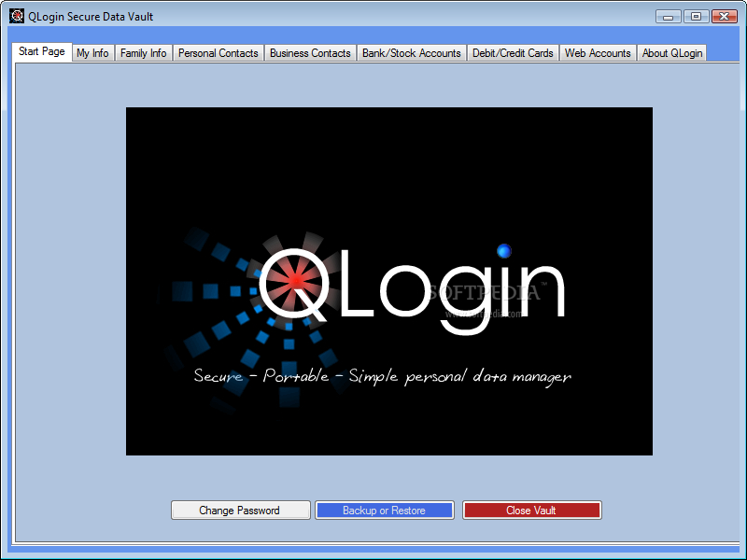Switch to Web Accounts tab
Viewport: 747px width, 560px height.
tap(598, 53)
